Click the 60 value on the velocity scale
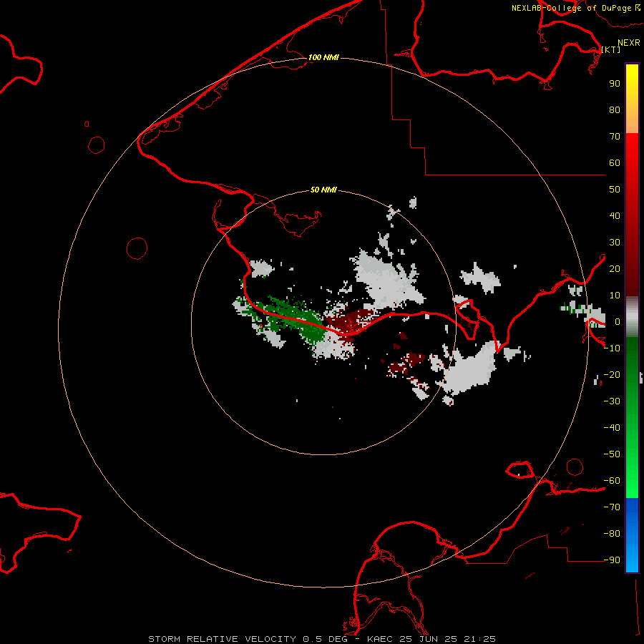This screenshot has height=644, width=644. 615,163
